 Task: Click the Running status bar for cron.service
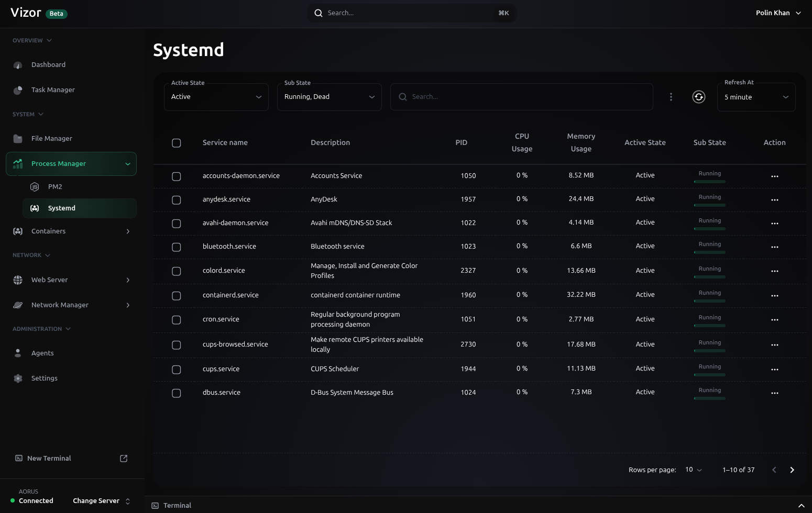[x=710, y=326]
